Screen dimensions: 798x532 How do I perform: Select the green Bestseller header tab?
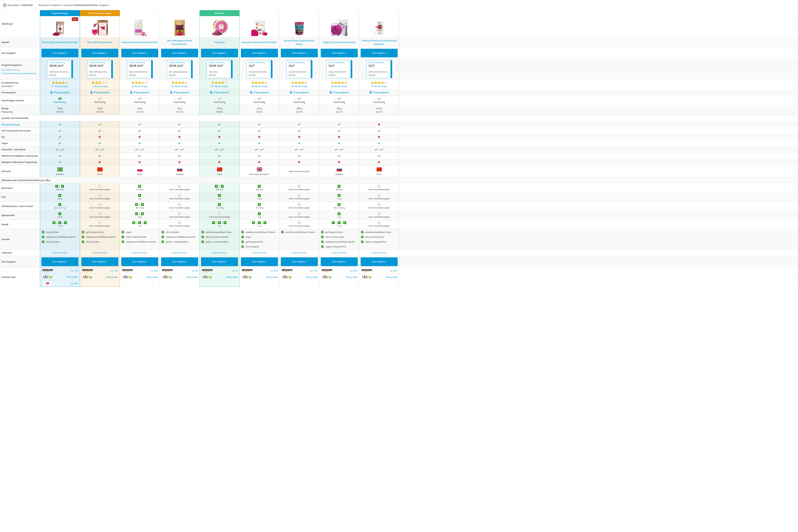[219, 13]
